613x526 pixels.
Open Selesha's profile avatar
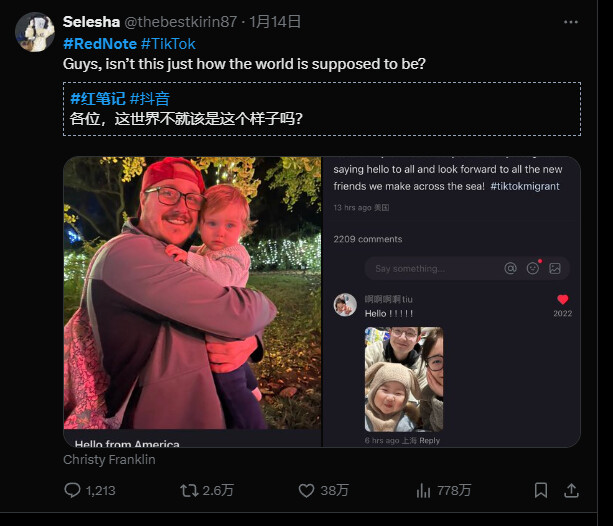(35, 32)
